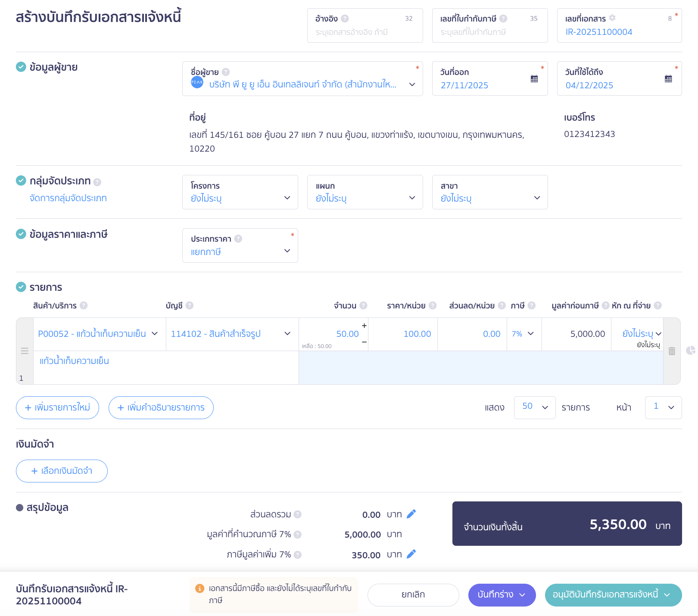698x616 pixels.
Task: Increase quantity with the plus stepper
Action: tap(364, 326)
